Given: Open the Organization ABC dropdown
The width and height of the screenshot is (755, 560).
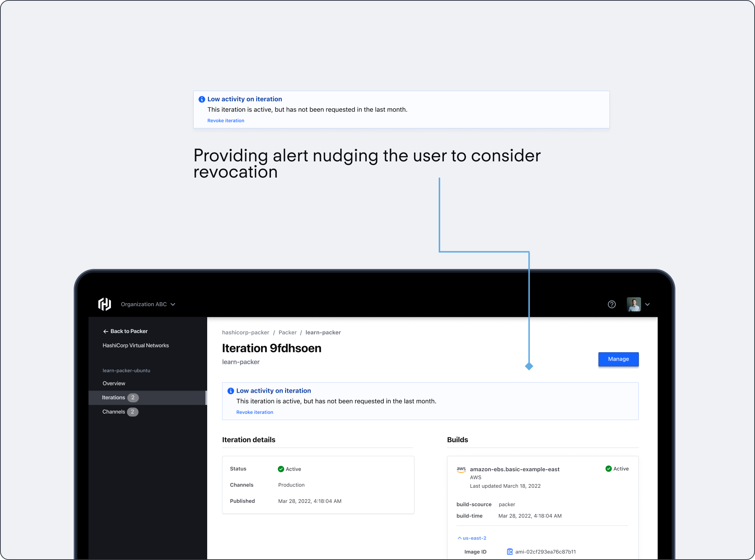Looking at the screenshot, I should click(148, 304).
